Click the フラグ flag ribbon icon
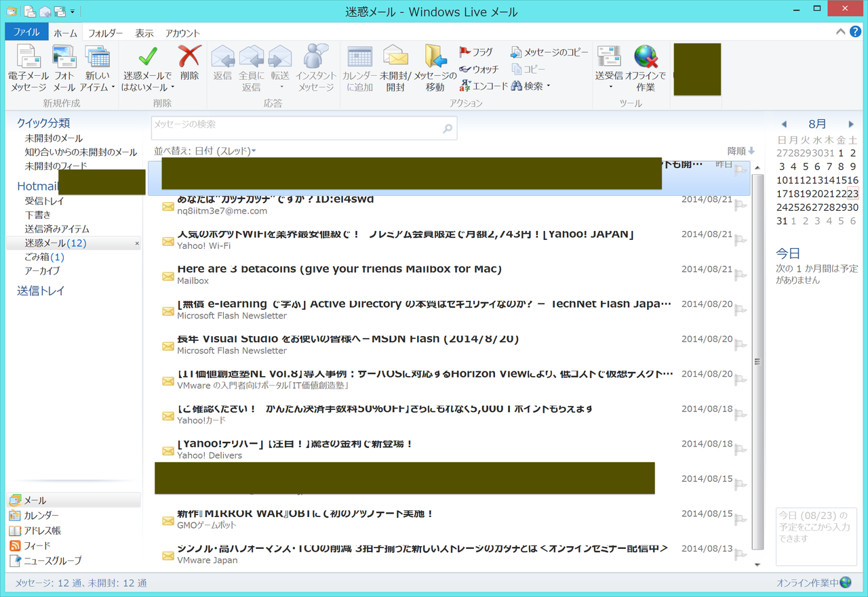 [465, 52]
